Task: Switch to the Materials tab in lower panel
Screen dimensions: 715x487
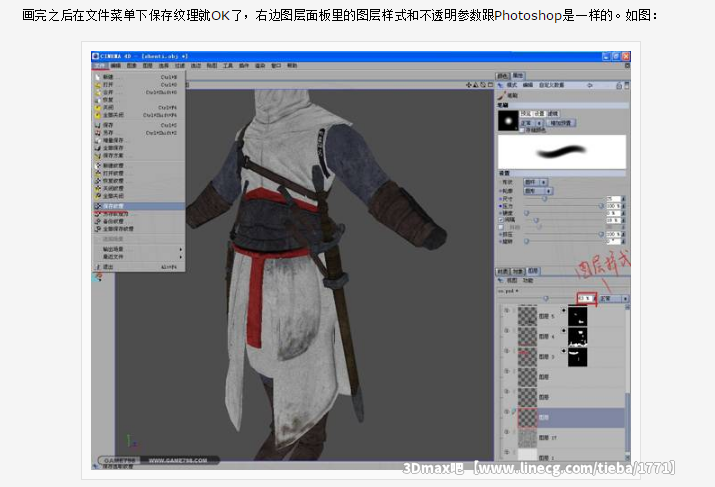Action: pos(503,271)
